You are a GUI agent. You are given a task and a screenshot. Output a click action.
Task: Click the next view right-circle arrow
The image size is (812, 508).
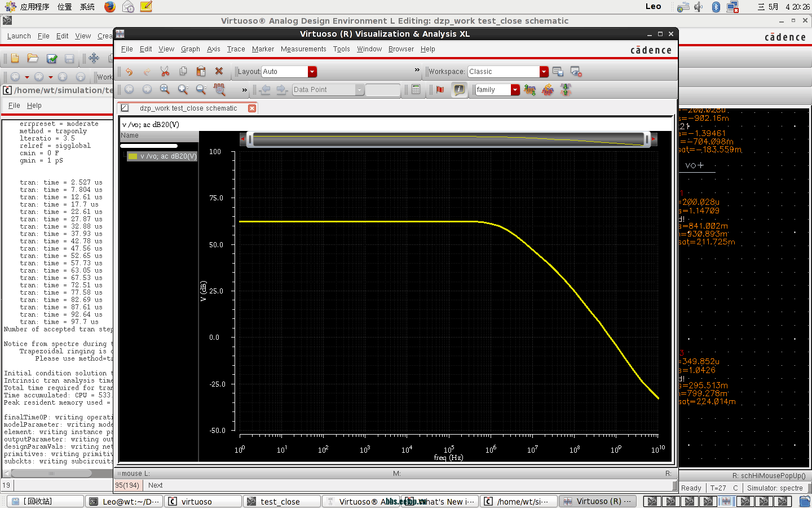[x=147, y=90]
